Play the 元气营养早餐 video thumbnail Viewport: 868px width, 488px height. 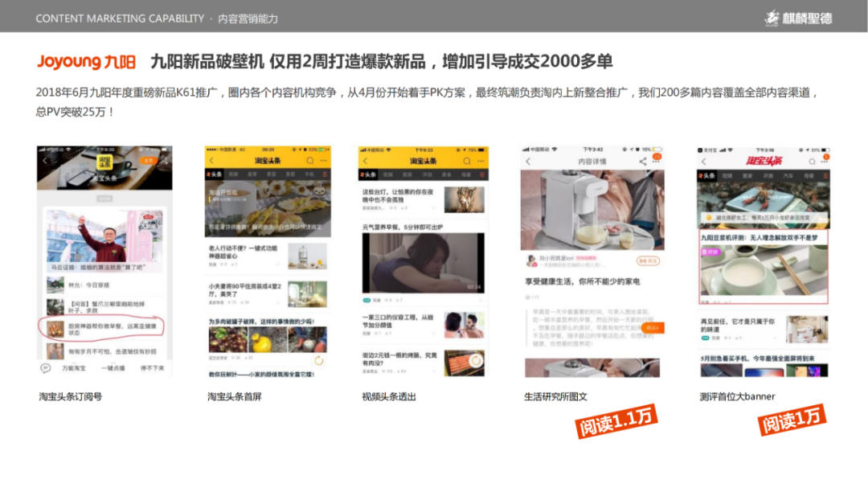click(x=423, y=263)
